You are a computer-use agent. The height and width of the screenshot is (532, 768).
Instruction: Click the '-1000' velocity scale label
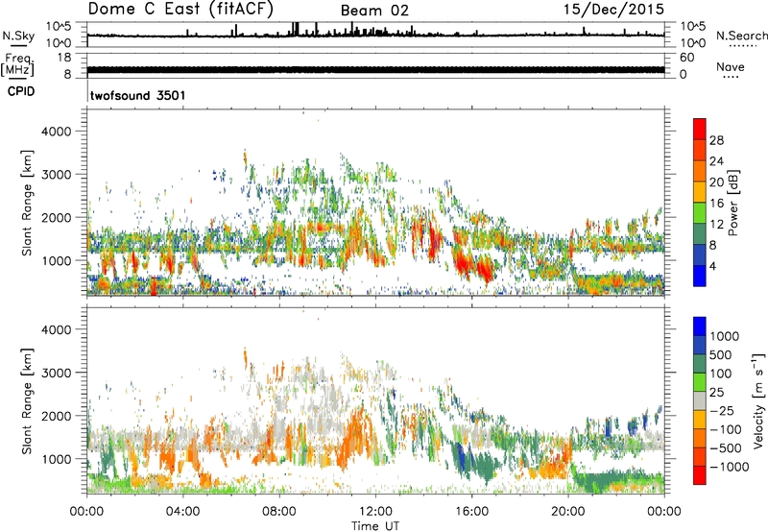[x=730, y=467]
